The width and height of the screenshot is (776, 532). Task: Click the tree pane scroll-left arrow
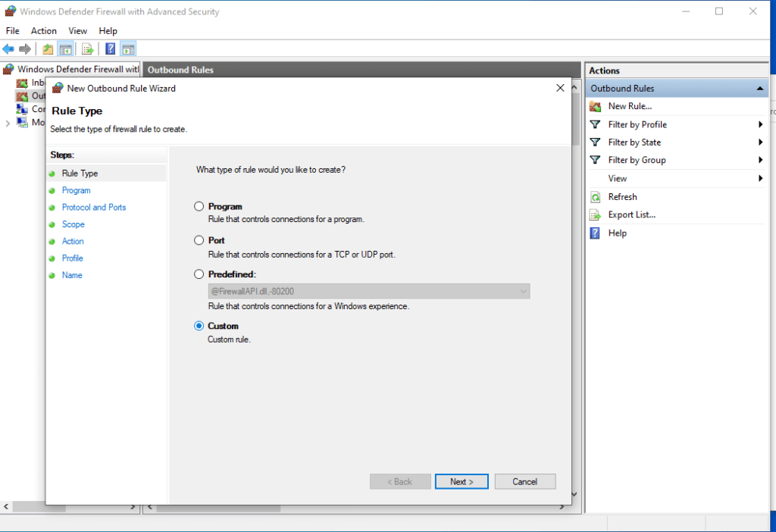(6, 507)
